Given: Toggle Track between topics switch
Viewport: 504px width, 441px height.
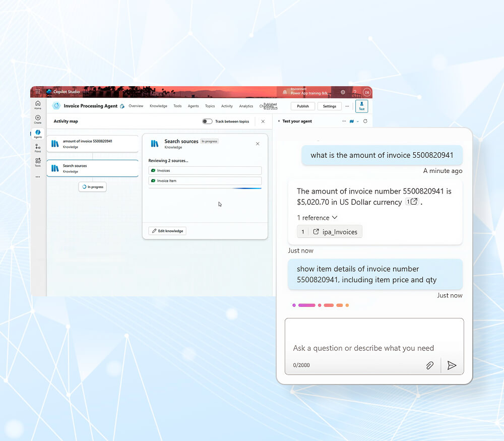Looking at the screenshot, I should coord(207,121).
